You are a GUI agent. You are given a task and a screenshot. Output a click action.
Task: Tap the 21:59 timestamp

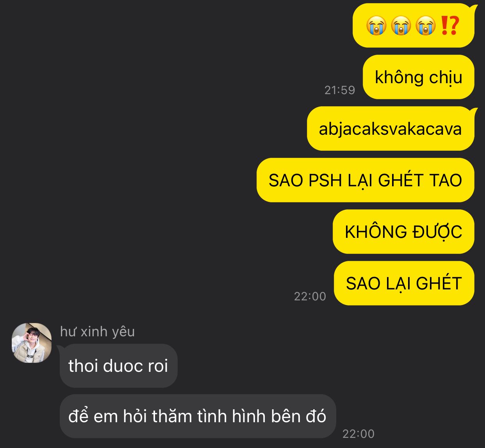(340, 90)
